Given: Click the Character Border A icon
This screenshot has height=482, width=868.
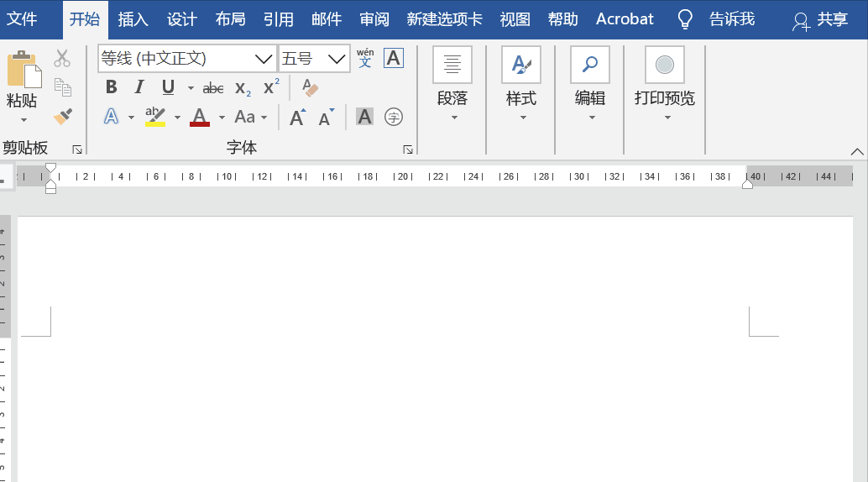Looking at the screenshot, I should coord(393,58).
